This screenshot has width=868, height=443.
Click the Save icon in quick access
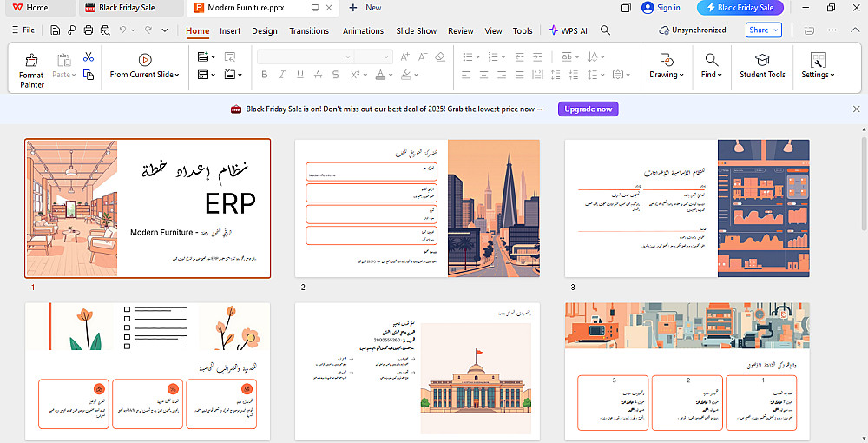pos(56,30)
